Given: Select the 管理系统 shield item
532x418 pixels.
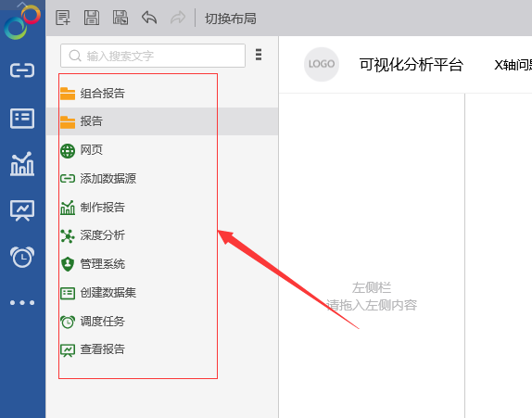Looking at the screenshot, I should [93, 264].
